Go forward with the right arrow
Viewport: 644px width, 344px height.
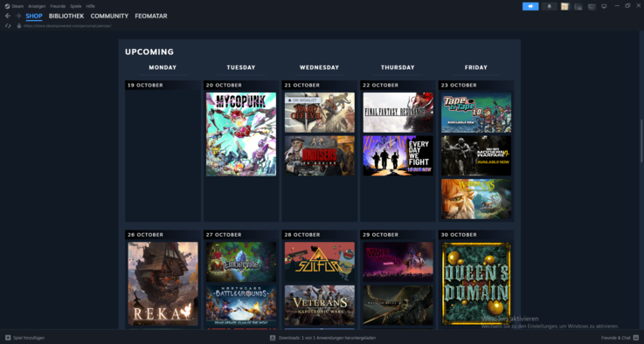tap(18, 16)
